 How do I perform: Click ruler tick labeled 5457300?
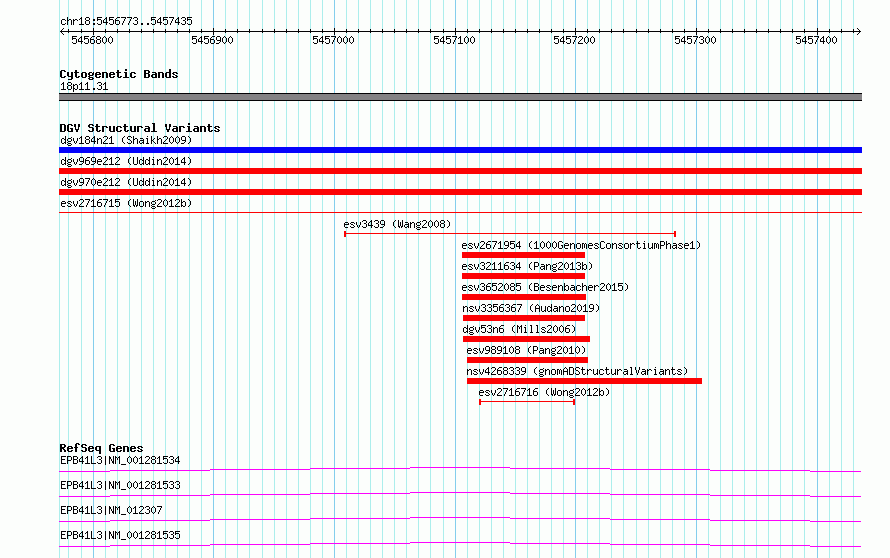point(695,40)
